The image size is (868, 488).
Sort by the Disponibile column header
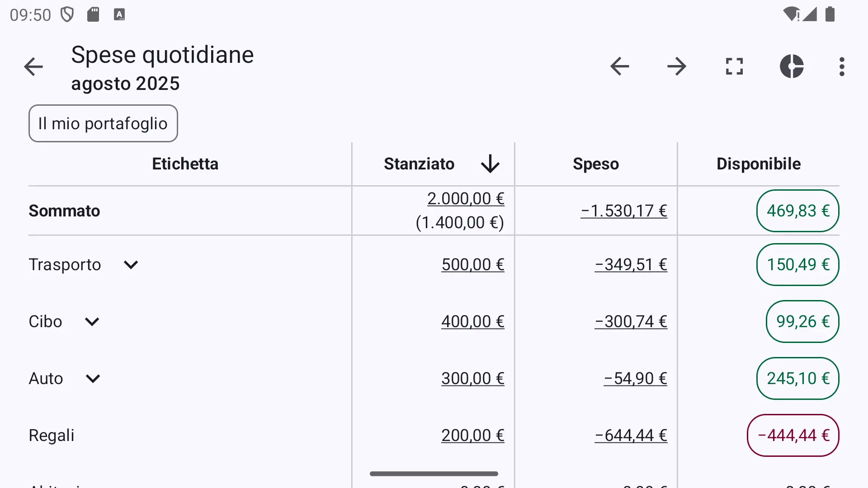759,164
